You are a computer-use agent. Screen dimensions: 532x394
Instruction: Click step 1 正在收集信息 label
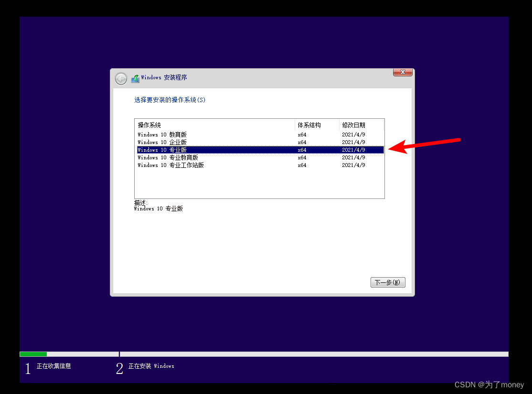(53, 366)
